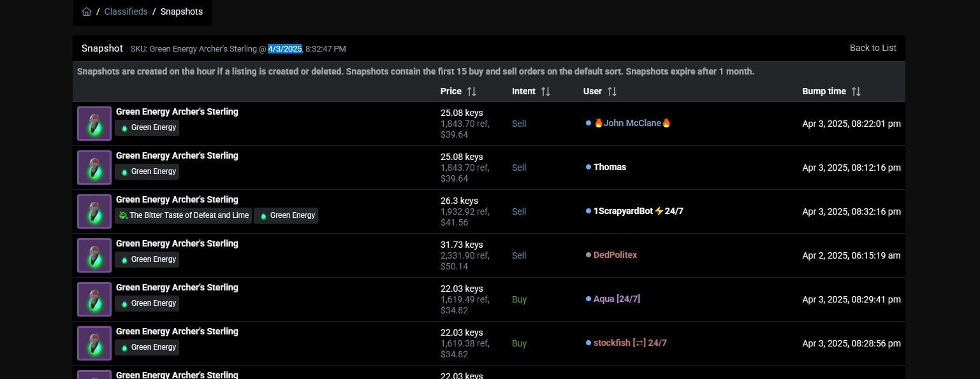Open 1ScrapyardBot 24/7 user profile

coord(638,211)
